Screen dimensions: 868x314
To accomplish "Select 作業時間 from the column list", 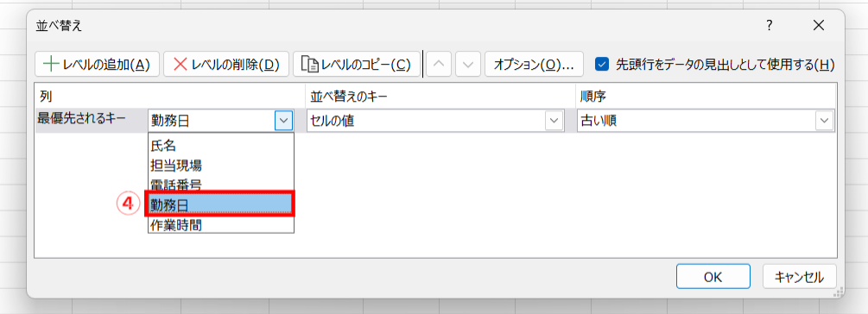I will (220, 224).
